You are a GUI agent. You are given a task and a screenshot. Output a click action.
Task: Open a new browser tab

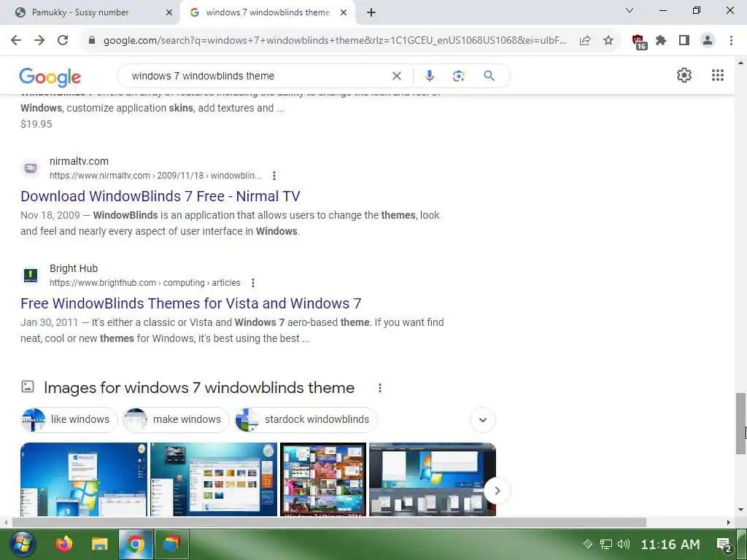(x=371, y=13)
